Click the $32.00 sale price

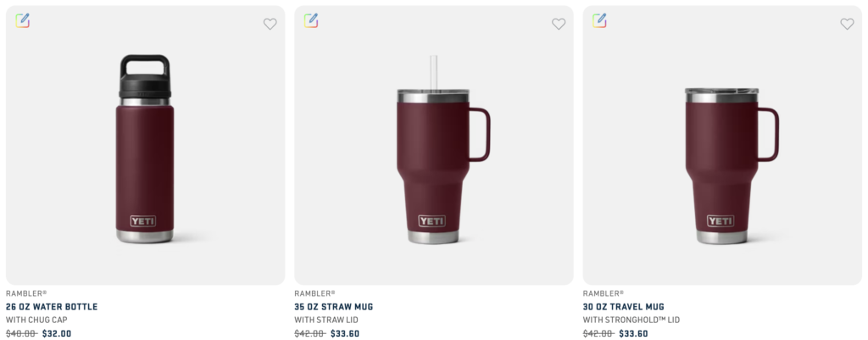(x=57, y=333)
